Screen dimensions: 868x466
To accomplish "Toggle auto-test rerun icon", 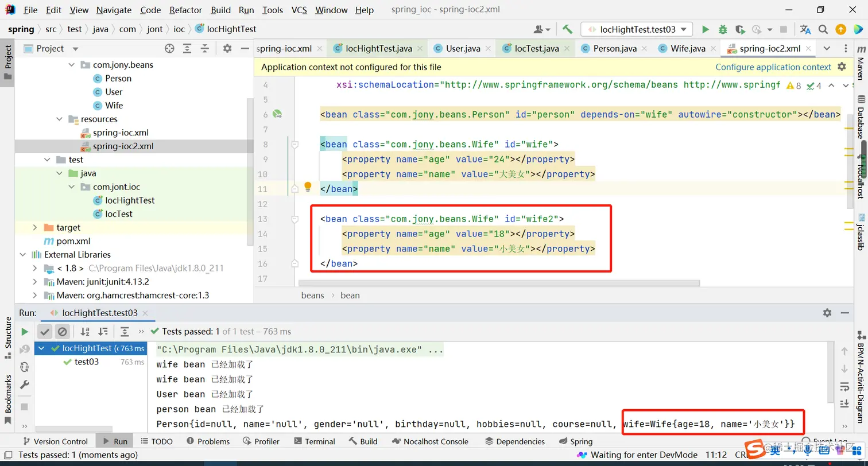I will pyautogui.click(x=25, y=367).
